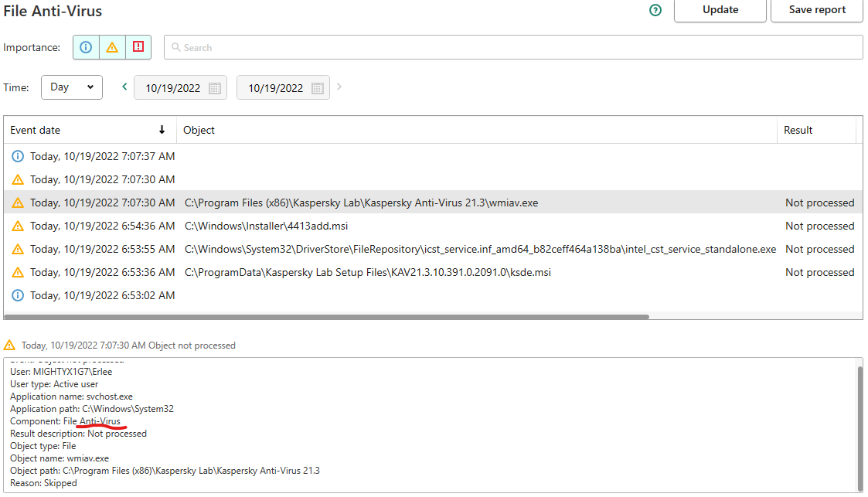Image resolution: width=868 pixels, height=497 pixels.
Task: Select the 4413add.msi event row
Action: coord(433,226)
